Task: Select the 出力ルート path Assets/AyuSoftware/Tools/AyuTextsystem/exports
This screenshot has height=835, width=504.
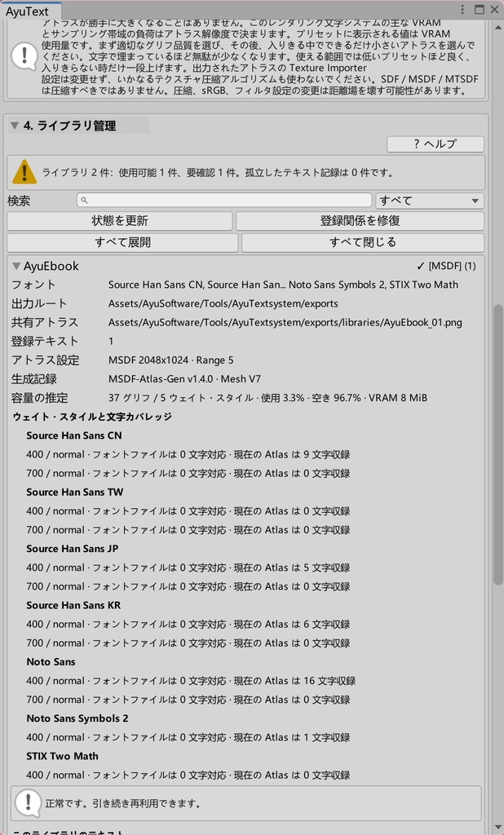Action: pos(223,303)
